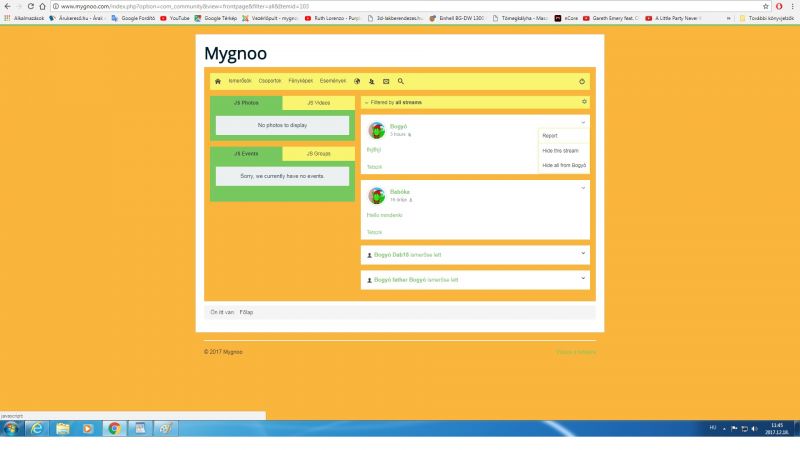Click Babóka's avatar picture
This screenshot has width=800, height=450.
point(377,195)
